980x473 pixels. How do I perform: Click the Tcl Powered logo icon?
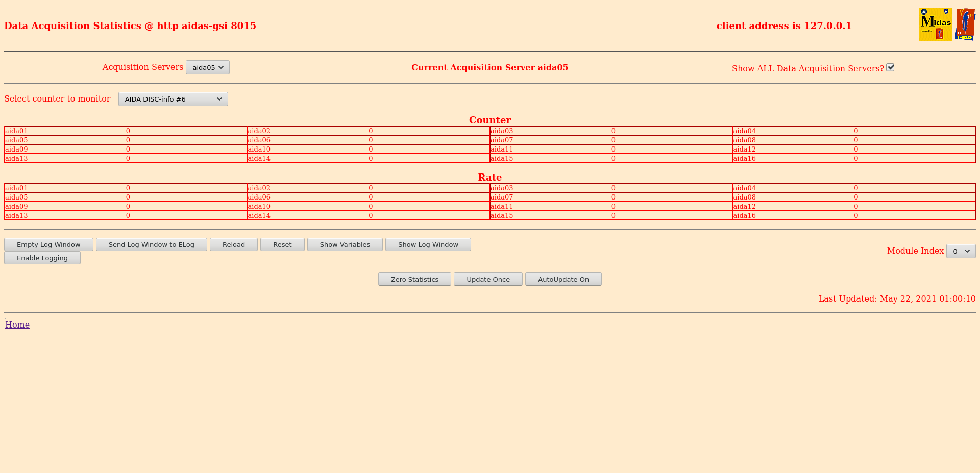(x=965, y=24)
